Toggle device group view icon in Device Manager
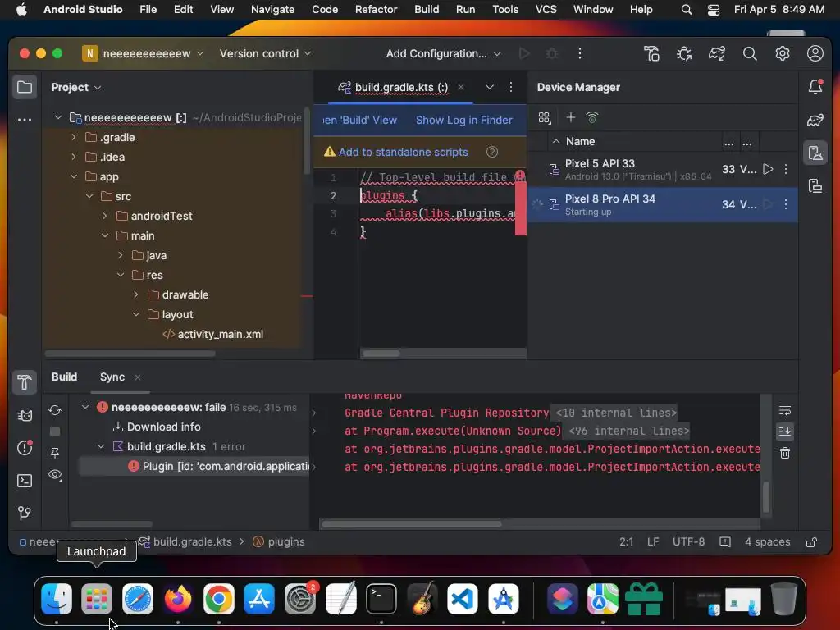 point(545,117)
